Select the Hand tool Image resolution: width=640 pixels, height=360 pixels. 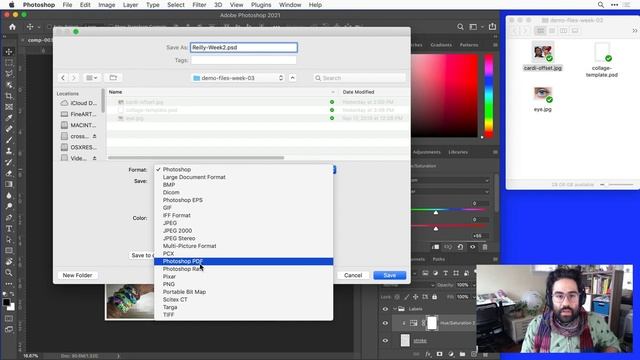(x=9, y=262)
